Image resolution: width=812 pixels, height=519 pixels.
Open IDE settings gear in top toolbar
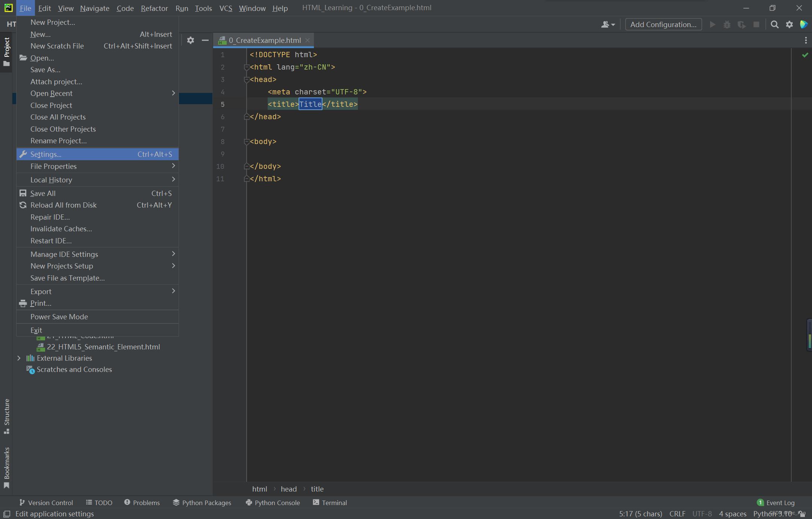click(x=789, y=24)
